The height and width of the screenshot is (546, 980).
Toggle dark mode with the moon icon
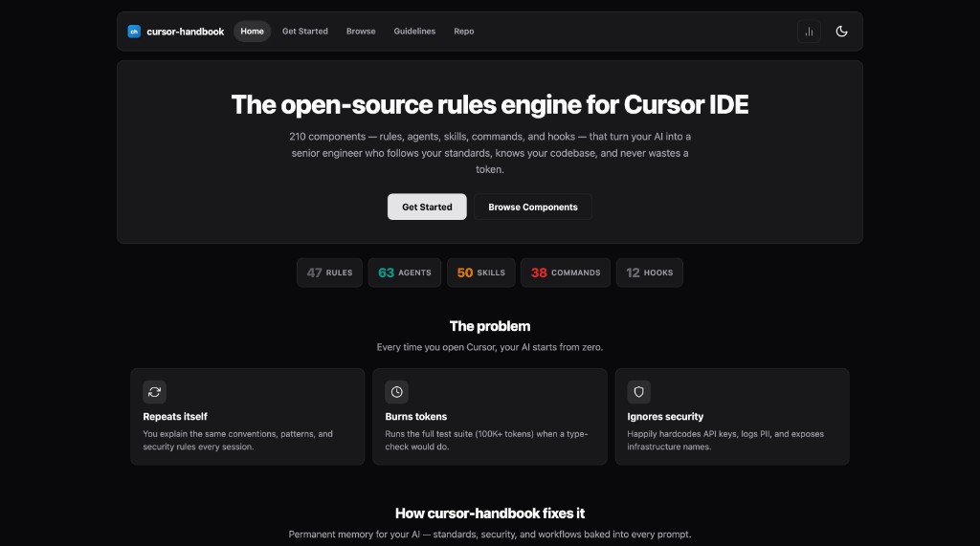841,32
